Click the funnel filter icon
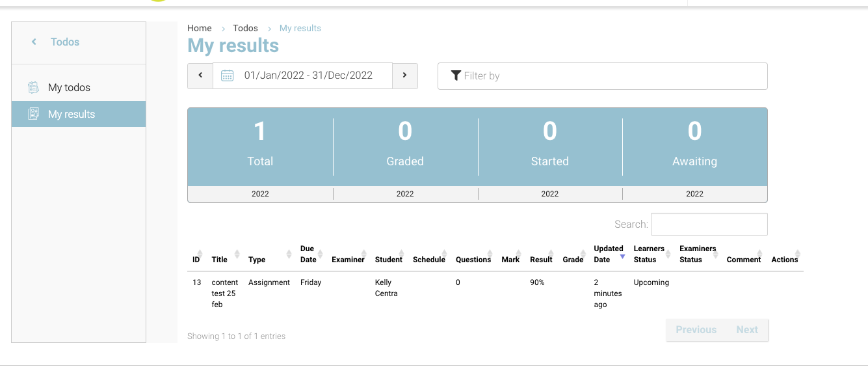The width and height of the screenshot is (868, 367). click(x=456, y=75)
